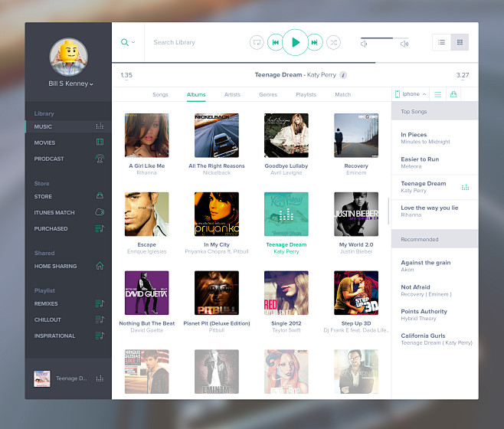504x429 pixels.
Task: Select Teenage Dream in Top Songs list
Action: [434, 187]
